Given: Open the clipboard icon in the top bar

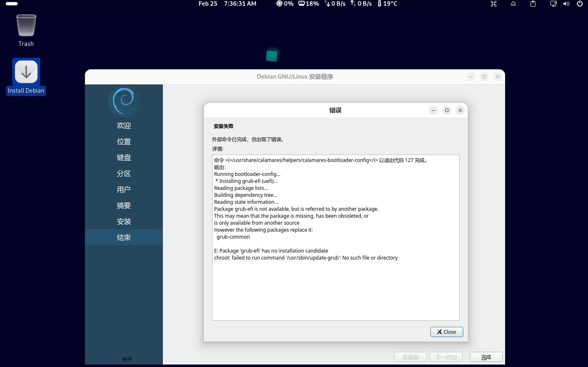Looking at the screenshot, I should (x=533, y=4).
